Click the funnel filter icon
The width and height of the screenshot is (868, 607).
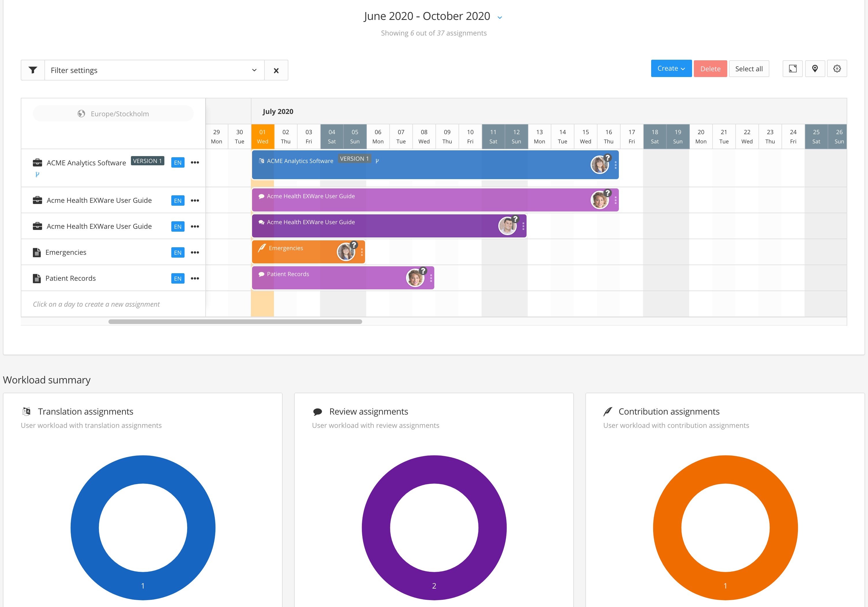(33, 70)
